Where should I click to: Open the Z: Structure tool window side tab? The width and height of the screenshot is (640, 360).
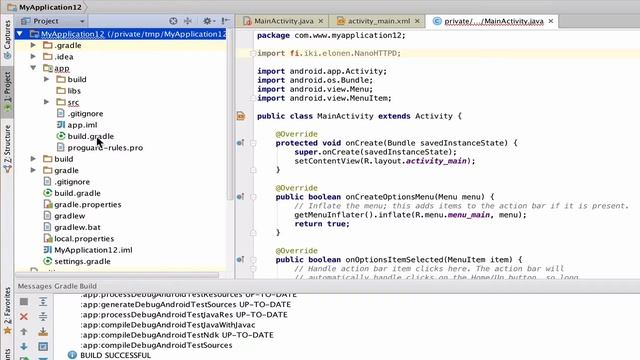click(7, 149)
